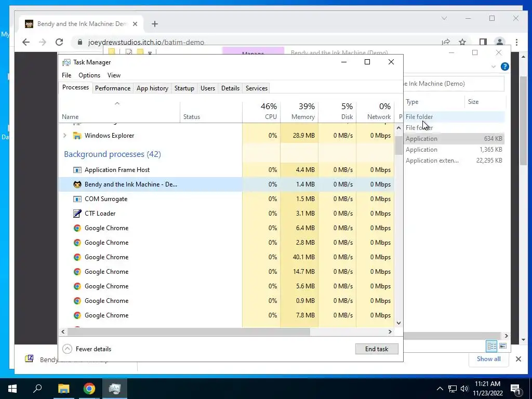The width and height of the screenshot is (532, 399).
Task: Click the Chrome forward arrow
Action: [43, 42]
